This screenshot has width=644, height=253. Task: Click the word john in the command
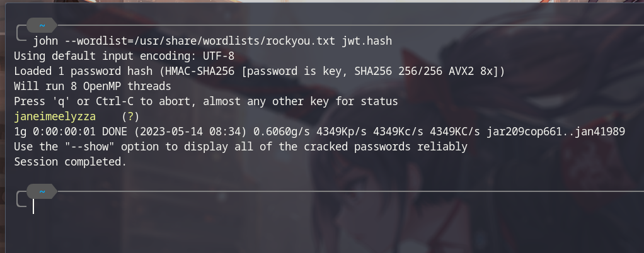[x=45, y=41]
